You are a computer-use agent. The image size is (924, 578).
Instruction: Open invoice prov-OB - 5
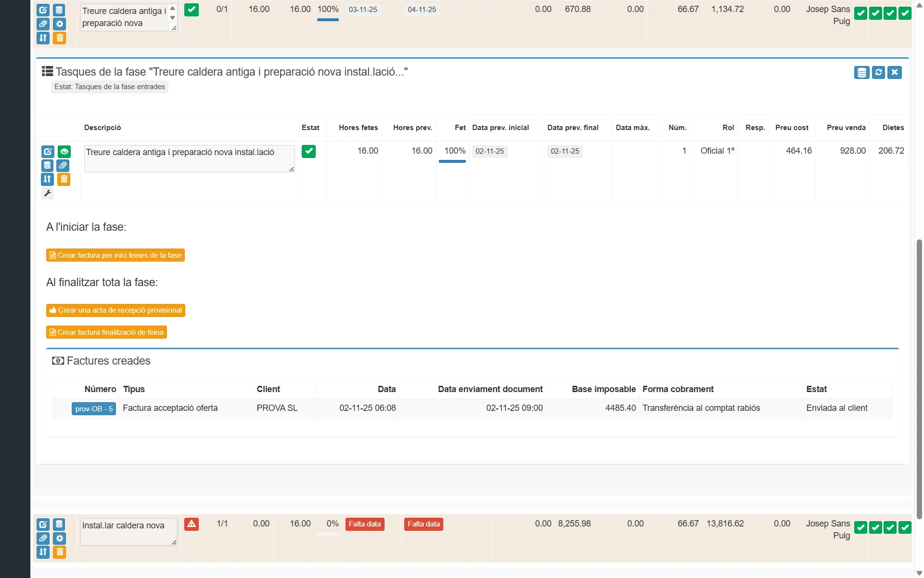coord(94,408)
